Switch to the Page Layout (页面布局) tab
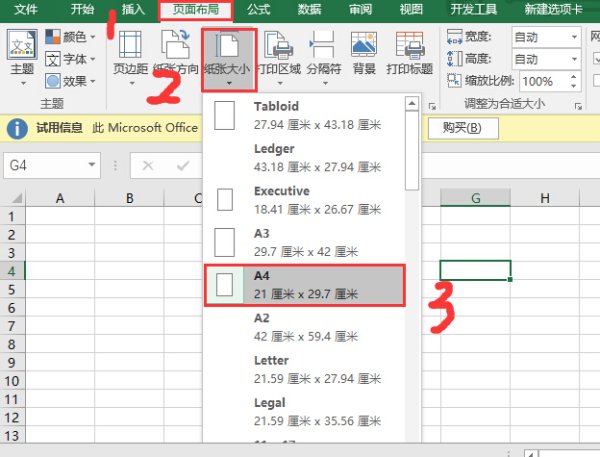Viewport: 600px width, 457px height. (x=196, y=10)
